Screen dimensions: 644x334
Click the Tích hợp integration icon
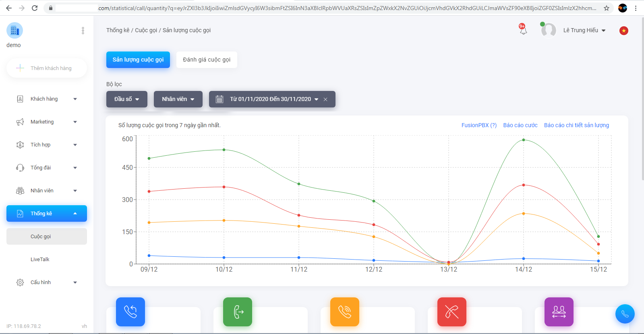(20, 145)
